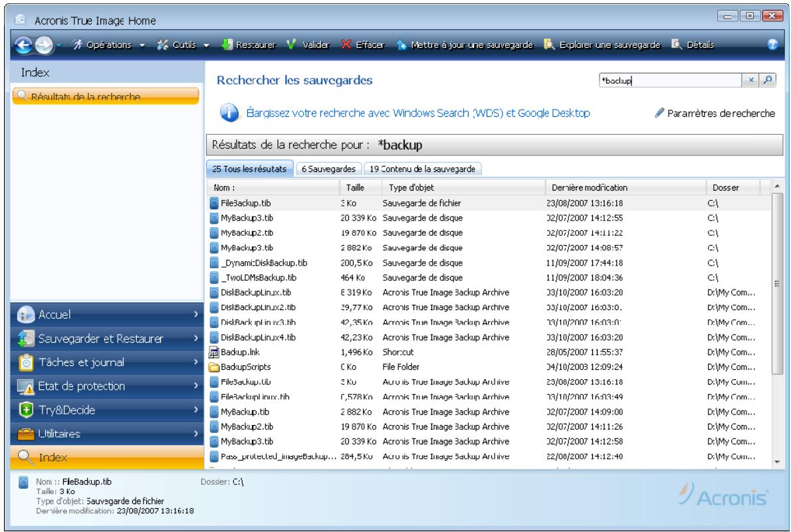The height and width of the screenshot is (532, 791).
Task: Open the Accueil sidebar section
Action: pyautogui.click(x=107, y=315)
